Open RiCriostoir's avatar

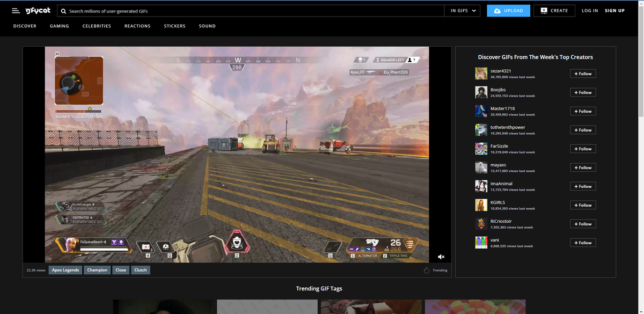click(x=481, y=224)
